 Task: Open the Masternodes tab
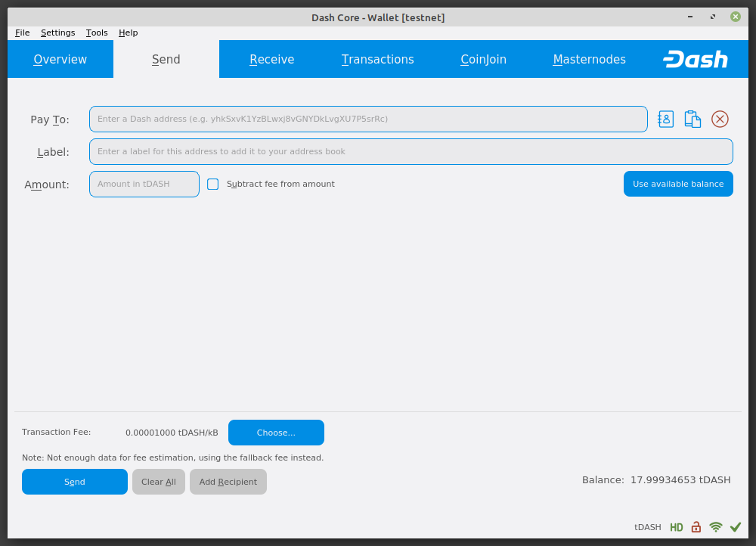[x=589, y=59]
